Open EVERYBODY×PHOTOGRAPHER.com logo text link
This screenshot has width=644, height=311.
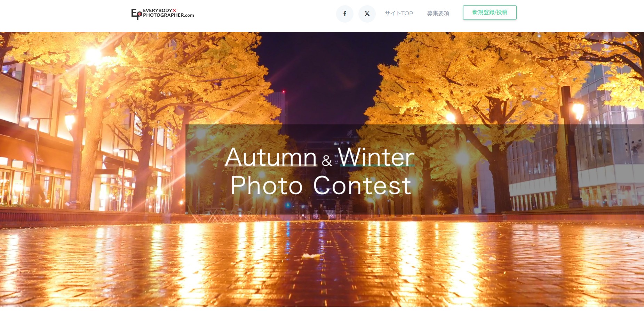coord(168,13)
